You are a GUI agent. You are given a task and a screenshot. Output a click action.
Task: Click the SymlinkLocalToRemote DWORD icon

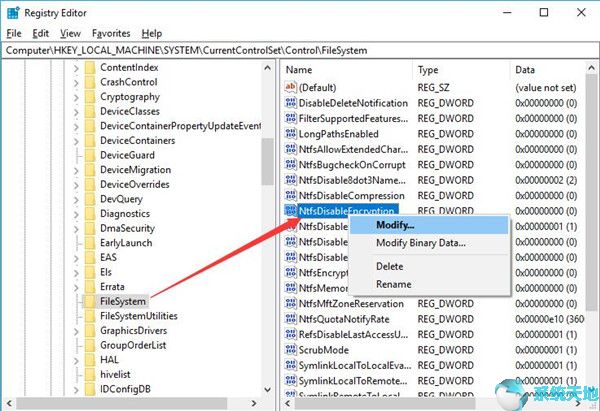click(290, 380)
